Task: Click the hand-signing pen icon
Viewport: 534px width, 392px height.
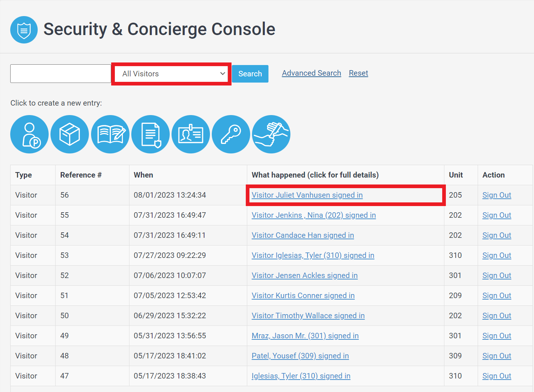Action: pyautogui.click(x=271, y=134)
